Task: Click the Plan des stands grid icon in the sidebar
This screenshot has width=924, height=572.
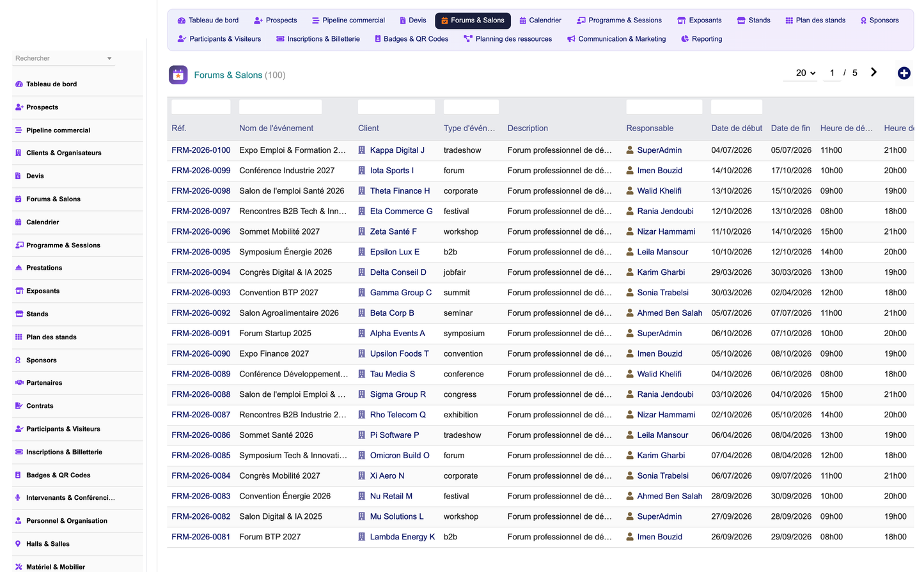Action: (19, 337)
